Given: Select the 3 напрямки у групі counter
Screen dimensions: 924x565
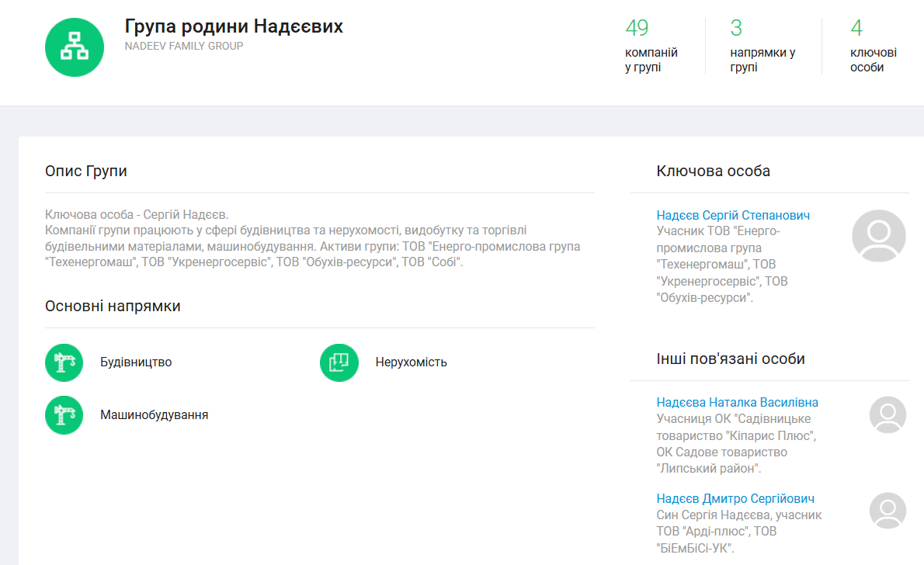Looking at the screenshot, I should click(762, 47).
